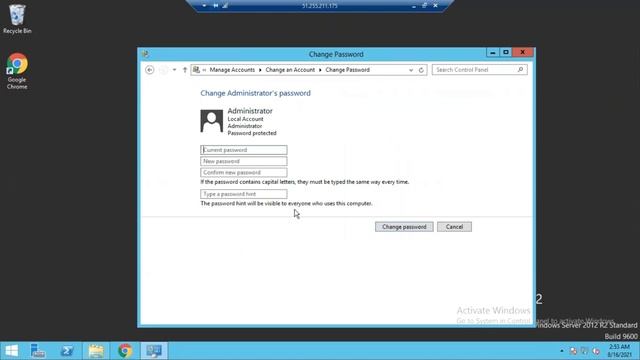Viewport: 640px width, 360px height.
Task: Restore down the remote desktop session
Action: [x=424, y=6]
